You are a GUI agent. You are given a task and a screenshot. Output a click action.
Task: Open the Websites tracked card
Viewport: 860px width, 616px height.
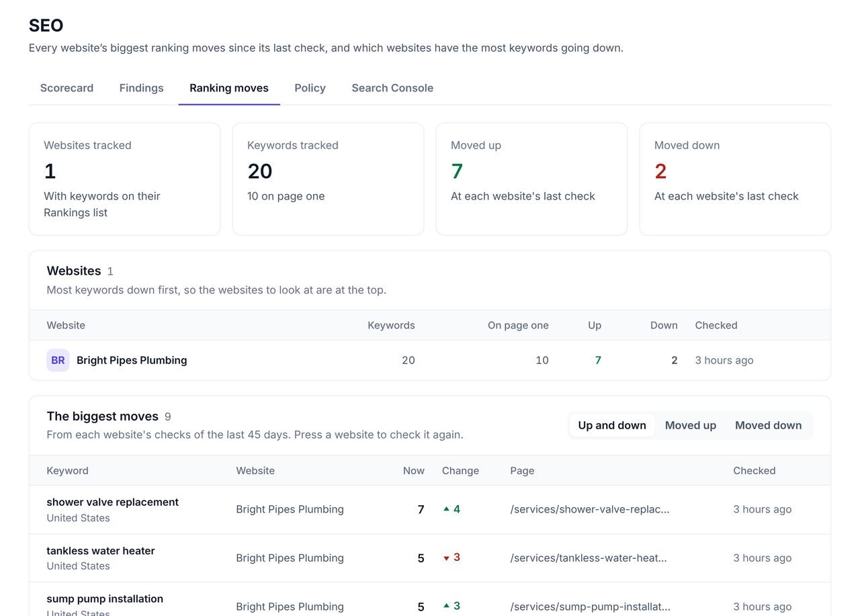[125, 179]
